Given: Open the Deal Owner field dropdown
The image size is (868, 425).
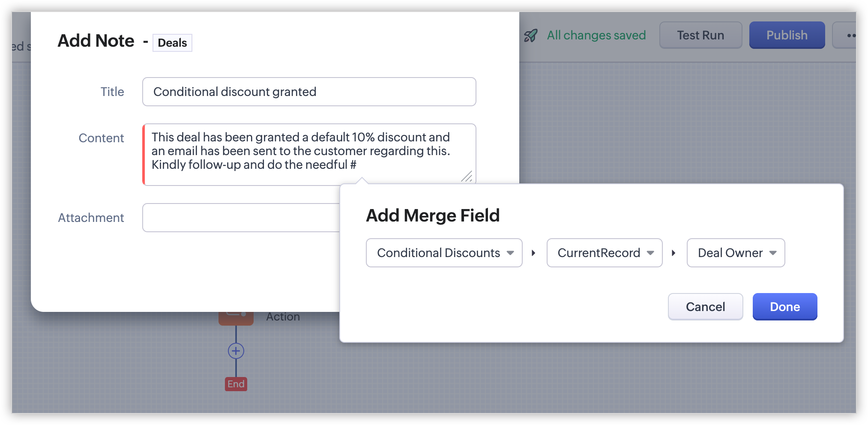Looking at the screenshot, I should click(x=735, y=253).
